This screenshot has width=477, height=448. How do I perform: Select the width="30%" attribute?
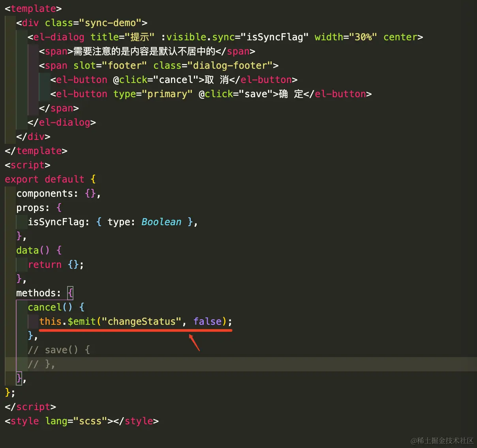coord(345,37)
